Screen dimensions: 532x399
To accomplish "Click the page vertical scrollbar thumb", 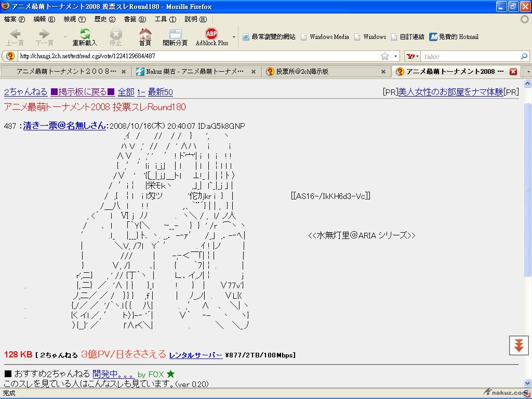I will 527,187.
